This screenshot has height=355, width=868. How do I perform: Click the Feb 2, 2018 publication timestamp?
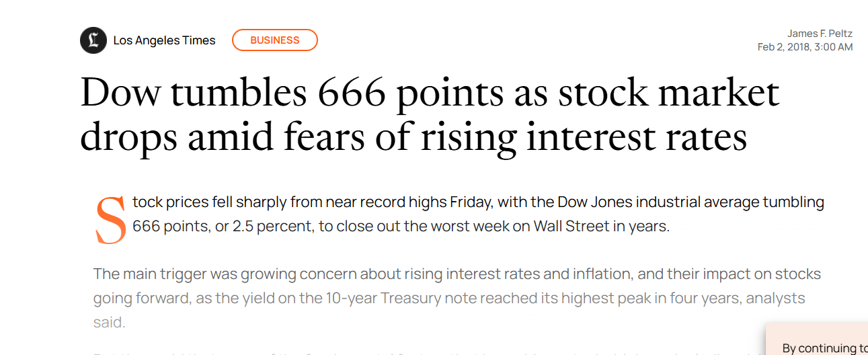pyautogui.click(x=805, y=47)
